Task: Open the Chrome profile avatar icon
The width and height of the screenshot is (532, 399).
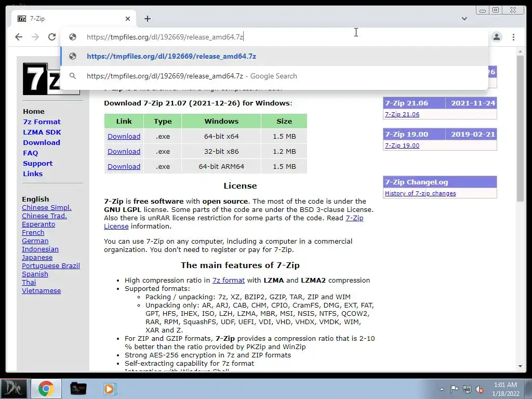Action: (497, 37)
